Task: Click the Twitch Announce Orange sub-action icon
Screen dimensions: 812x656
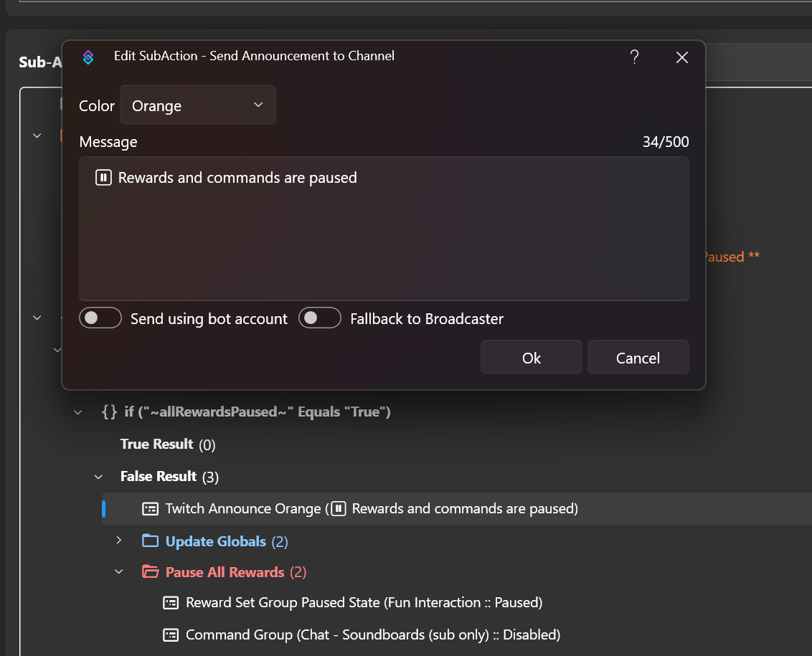Action: pyautogui.click(x=150, y=509)
